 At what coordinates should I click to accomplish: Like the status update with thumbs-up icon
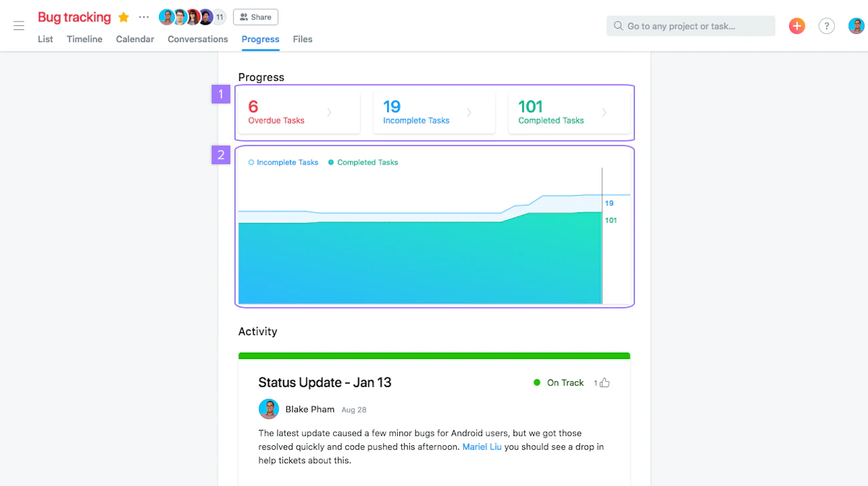pos(605,383)
